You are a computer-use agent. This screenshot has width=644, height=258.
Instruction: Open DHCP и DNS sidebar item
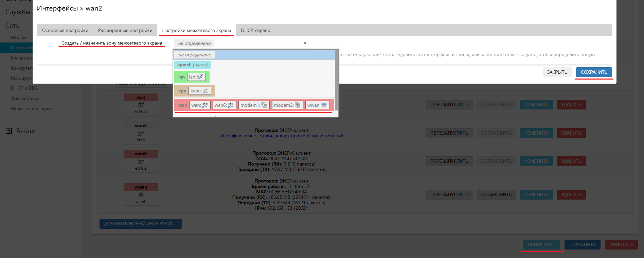tap(24, 88)
